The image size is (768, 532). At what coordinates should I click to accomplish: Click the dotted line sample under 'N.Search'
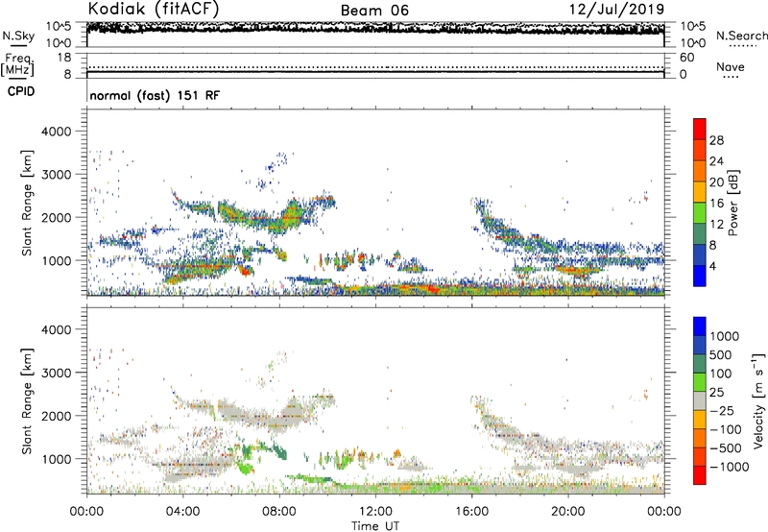pyautogui.click(x=742, y=46)
